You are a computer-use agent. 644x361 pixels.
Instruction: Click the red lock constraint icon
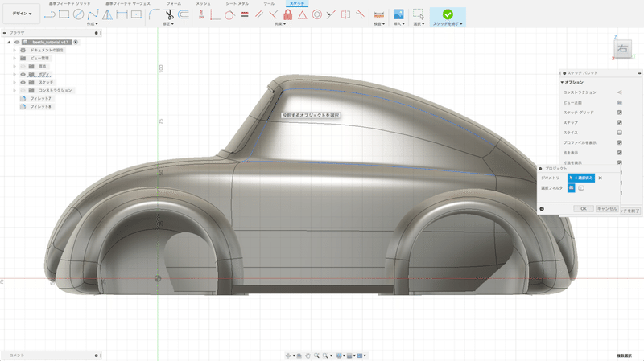(287, 14)
